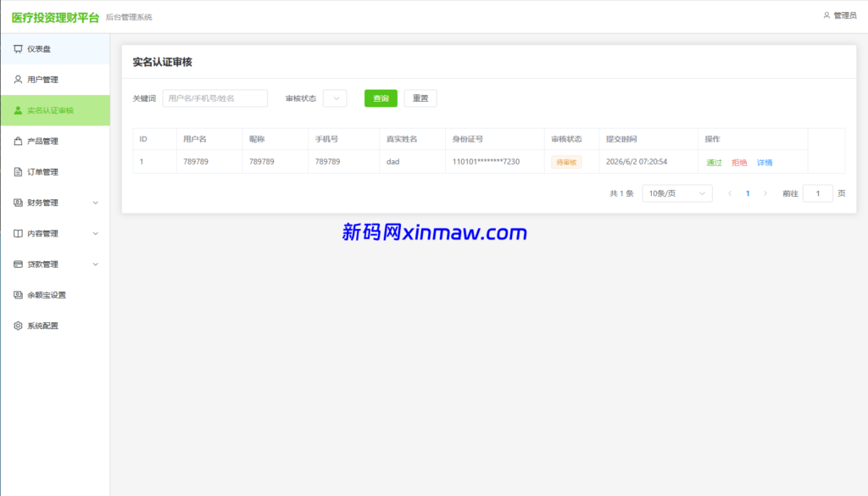Open 系统配置 settings menu
This screenshot has width=868, height=496.
click(55, 326)
